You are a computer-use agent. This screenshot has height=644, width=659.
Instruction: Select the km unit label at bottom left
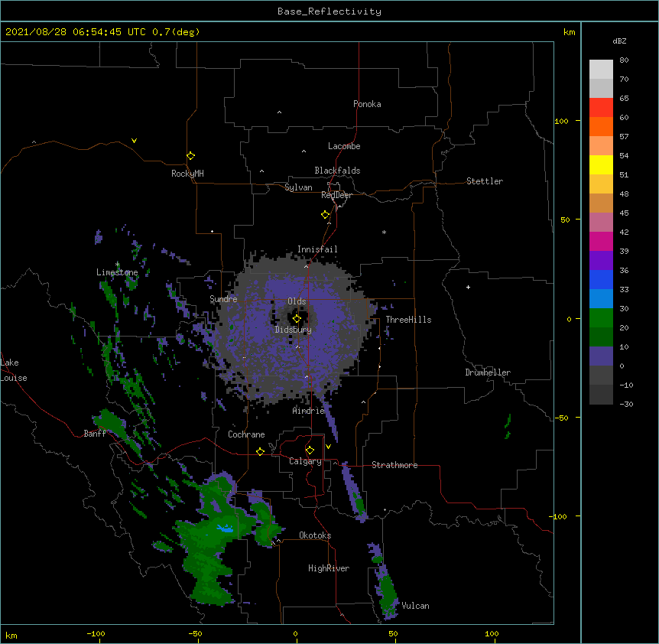[11, 635]
